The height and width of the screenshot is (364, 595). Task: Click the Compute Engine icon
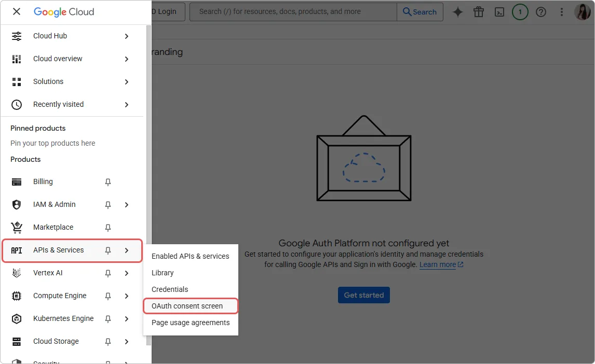point(16,296)
